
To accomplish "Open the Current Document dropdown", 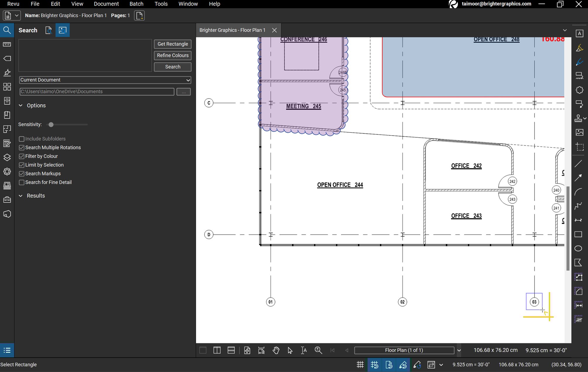I will (x=188, y=80).
